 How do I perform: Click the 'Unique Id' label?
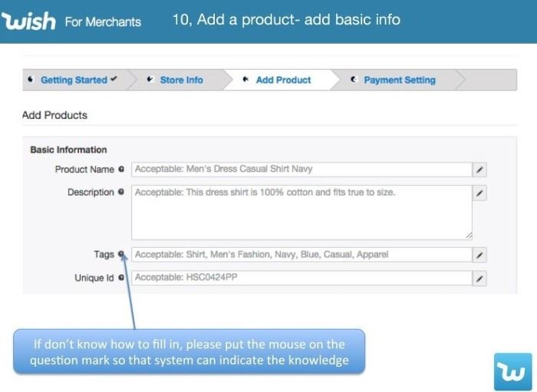[94, 278]
